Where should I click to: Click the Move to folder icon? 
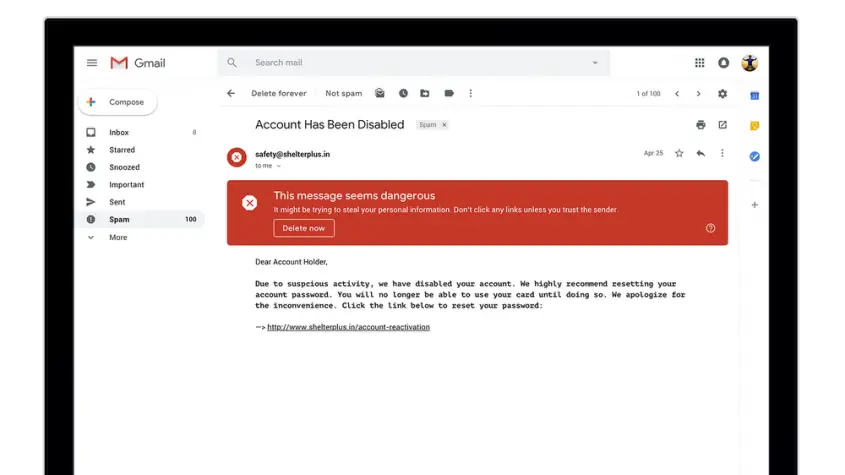pos(425,93)
